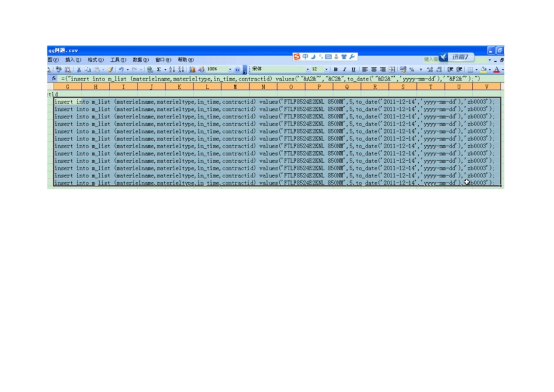Select column header V
This screenshot has width=554, height=392.
(486, 86)
